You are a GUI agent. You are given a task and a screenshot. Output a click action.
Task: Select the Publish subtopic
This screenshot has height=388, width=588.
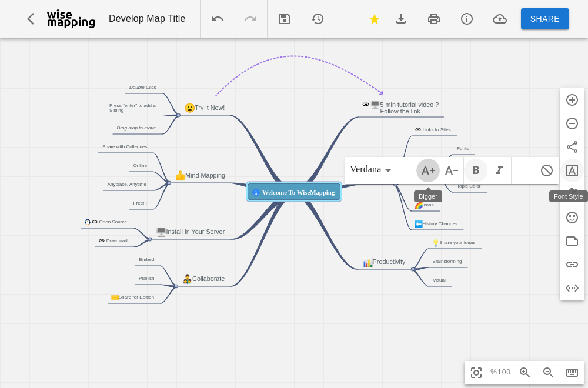[146, 278]
